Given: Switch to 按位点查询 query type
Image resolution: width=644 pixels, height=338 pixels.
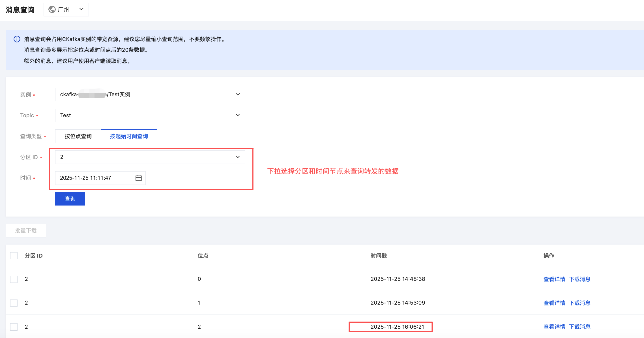Looking at the screenshot, I should tap(78, 136).
